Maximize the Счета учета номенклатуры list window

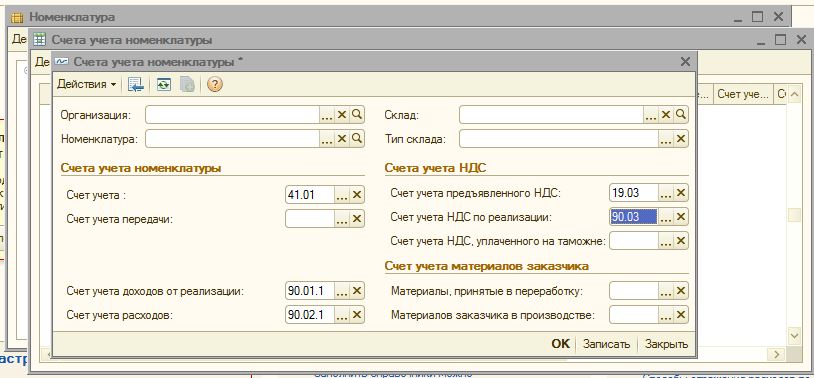pos(780,40)
